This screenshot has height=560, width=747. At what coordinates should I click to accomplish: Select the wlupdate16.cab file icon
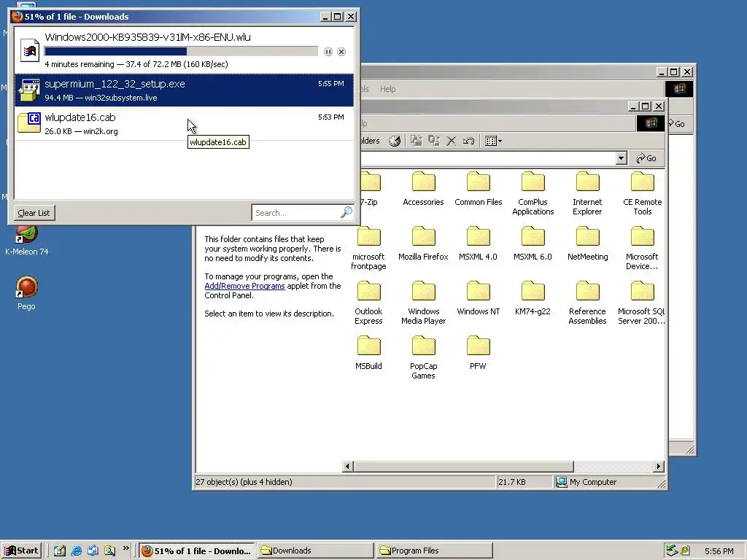coord(29,122)
